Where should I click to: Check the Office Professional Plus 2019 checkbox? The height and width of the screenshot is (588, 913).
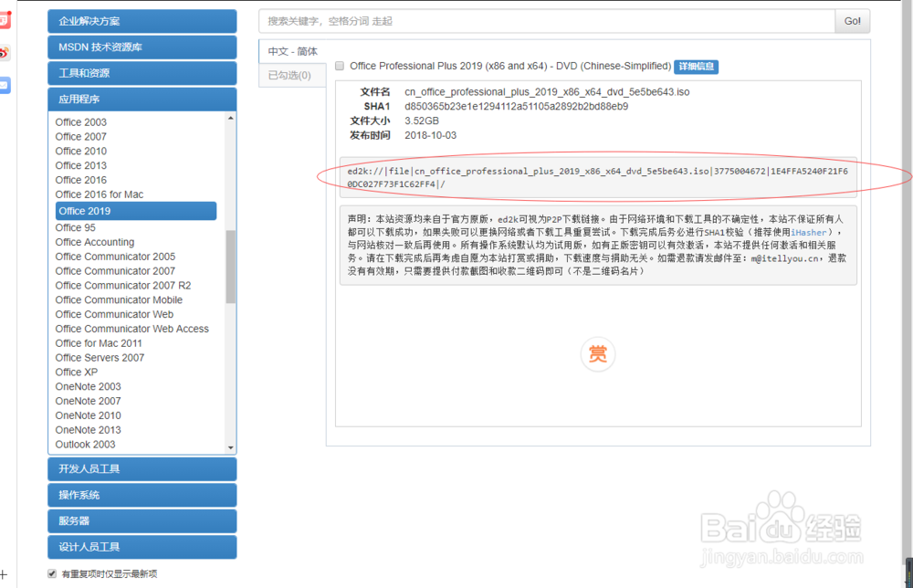click(x=340, y=67)
